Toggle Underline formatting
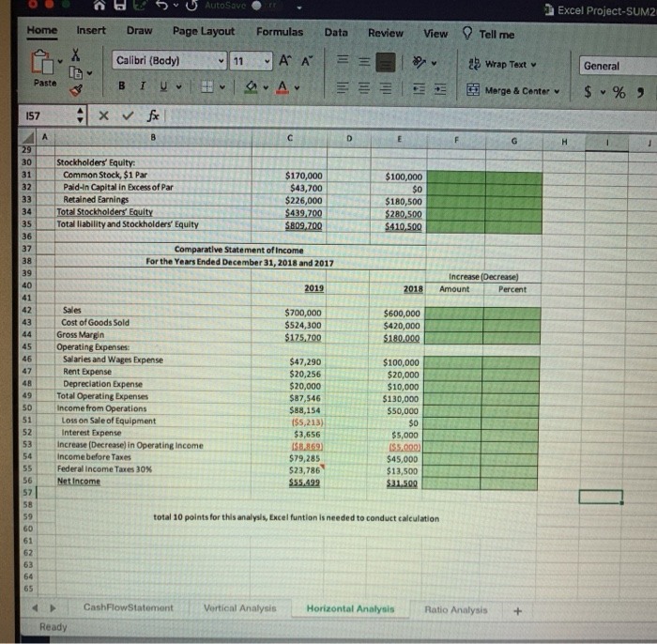657x644 pixels. [x=163, y=86]
